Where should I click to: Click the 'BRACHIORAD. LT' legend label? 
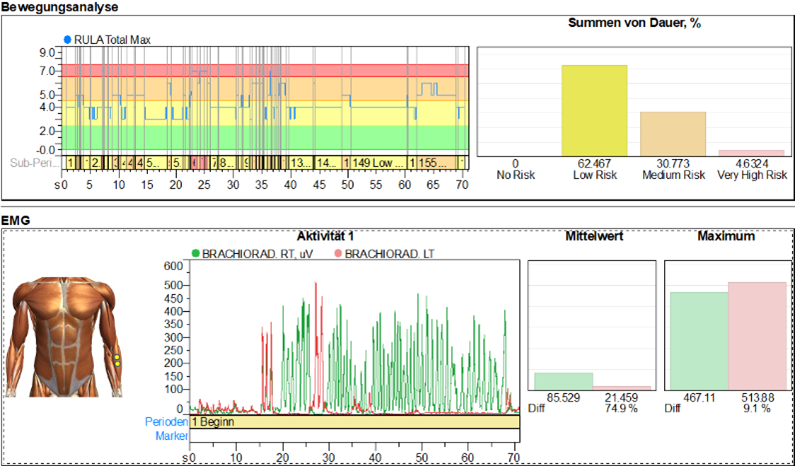pos(389,254)
